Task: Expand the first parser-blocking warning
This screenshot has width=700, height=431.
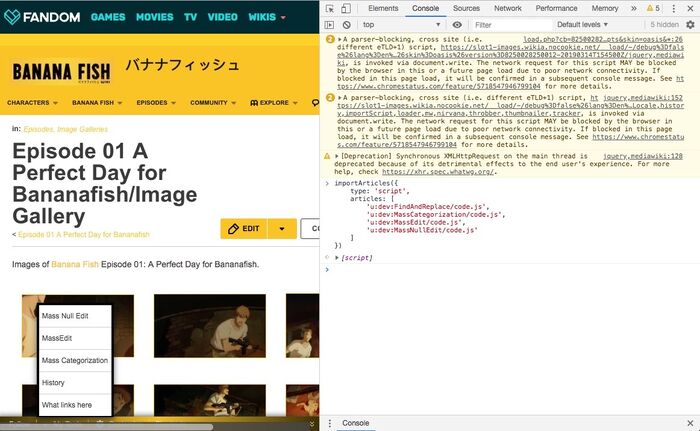Action: (339, 39)
